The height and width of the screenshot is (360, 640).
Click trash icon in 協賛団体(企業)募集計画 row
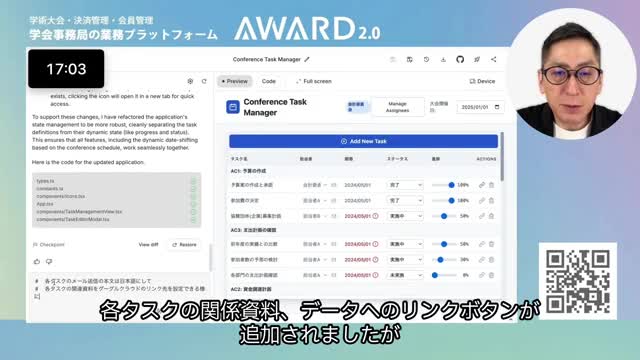pos(491,216)
